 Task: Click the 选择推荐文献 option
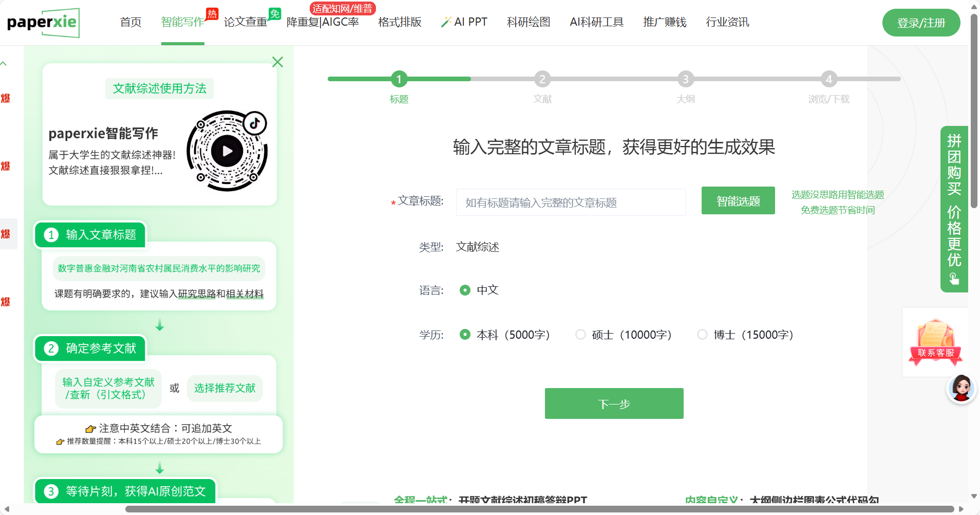point(225,388)
